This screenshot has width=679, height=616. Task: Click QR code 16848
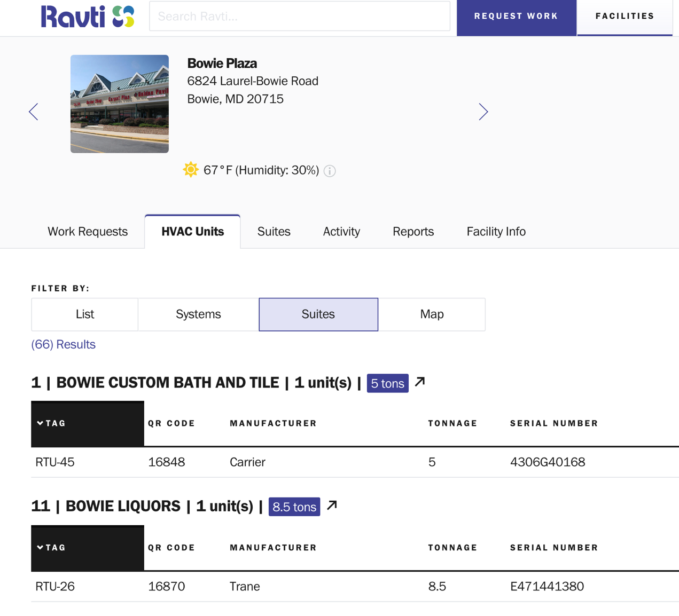(x=167, y=462)
